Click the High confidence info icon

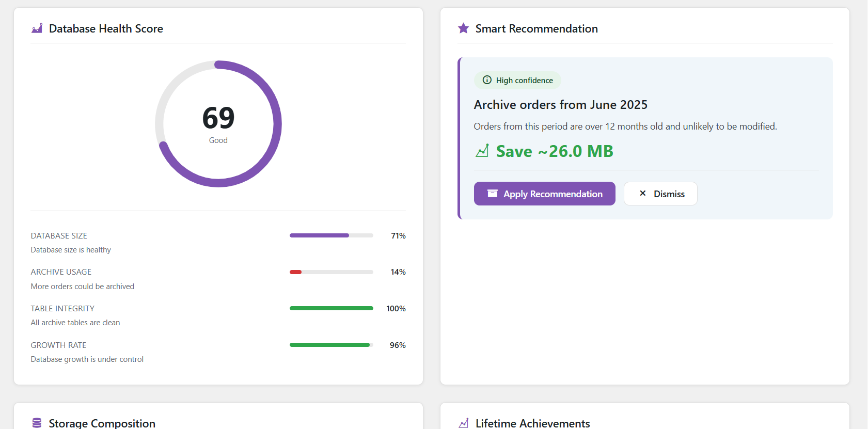pos(487,80)
